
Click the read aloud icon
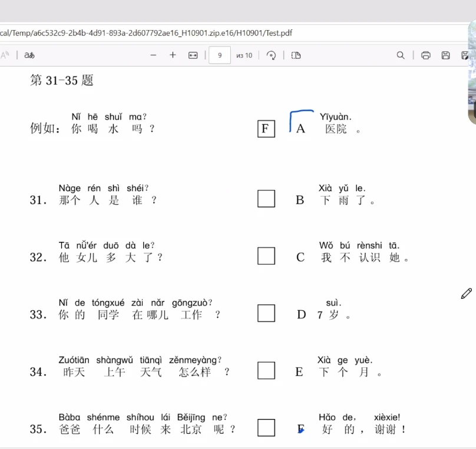(5, 55)
